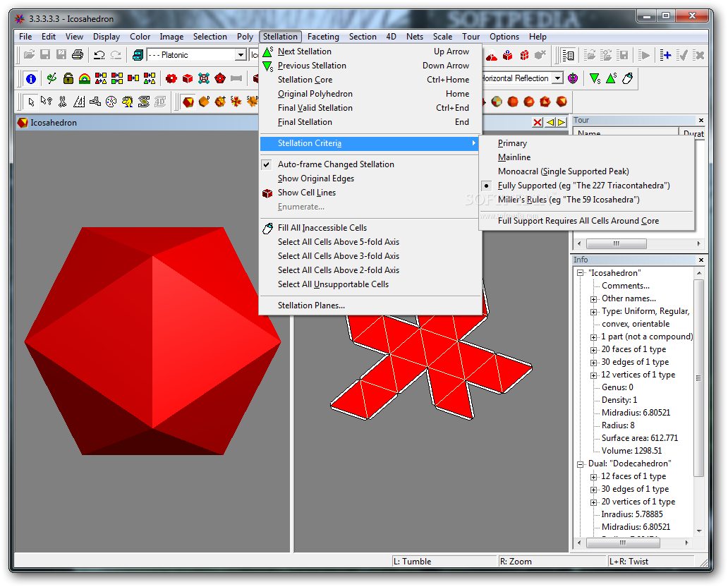Click the red cube icon
Image resolution: width=728 pixels, height=587 pixels.
188,78
